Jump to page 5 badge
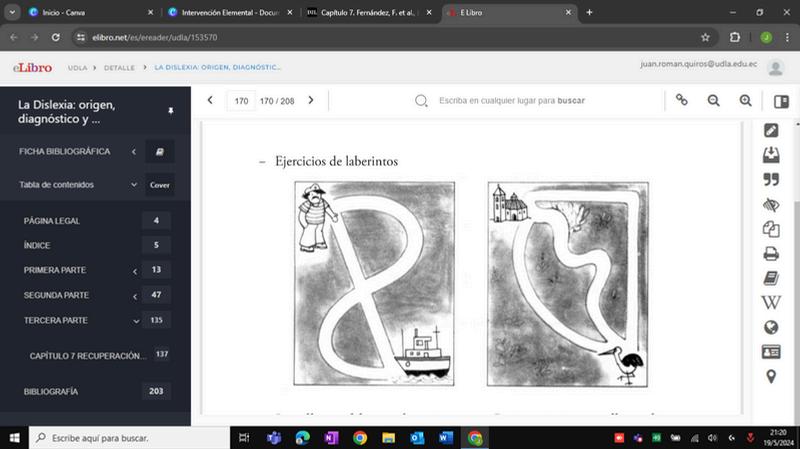This screenshot has height=449, width=800. [156, 245]
